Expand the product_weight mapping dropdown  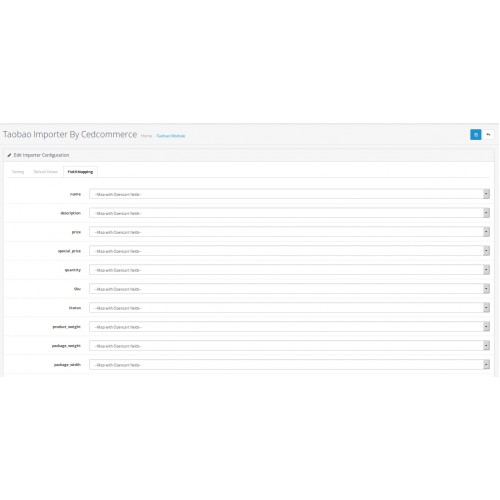tap(289, 327)
